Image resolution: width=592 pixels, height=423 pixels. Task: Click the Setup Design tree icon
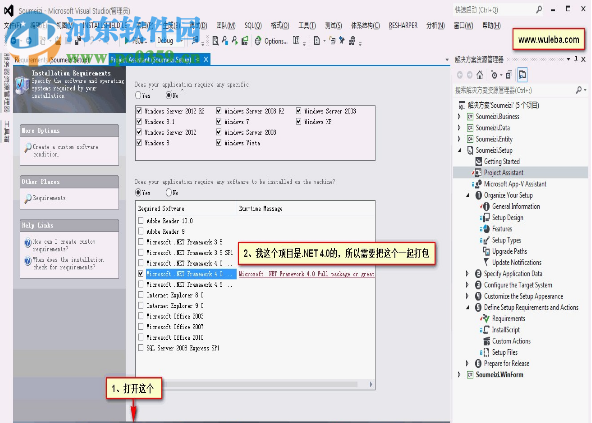pyautogui.click(x=485, y=218)
